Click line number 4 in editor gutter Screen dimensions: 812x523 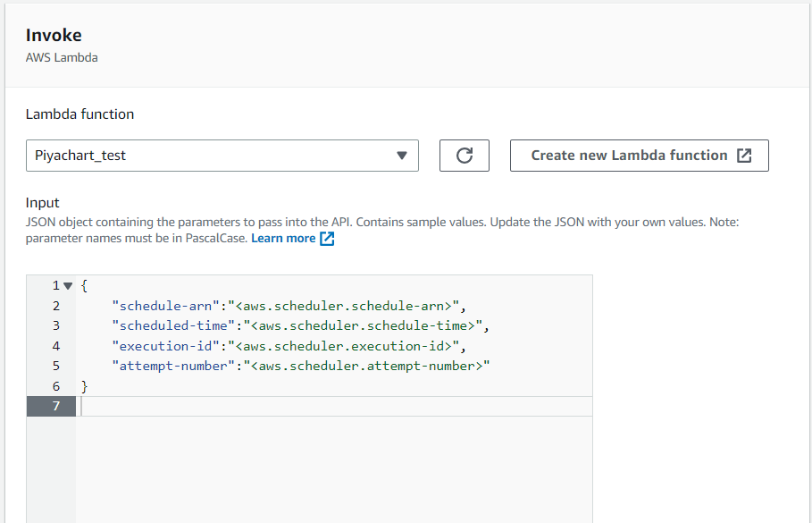pyautogui.click(x=55, y=346)
